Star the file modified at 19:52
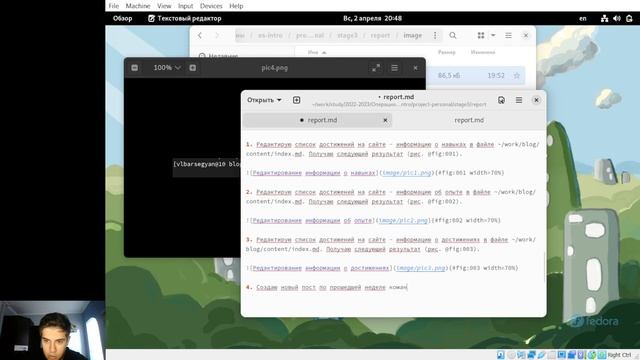Screen dimensions: 640x360 tap(517, 76)
